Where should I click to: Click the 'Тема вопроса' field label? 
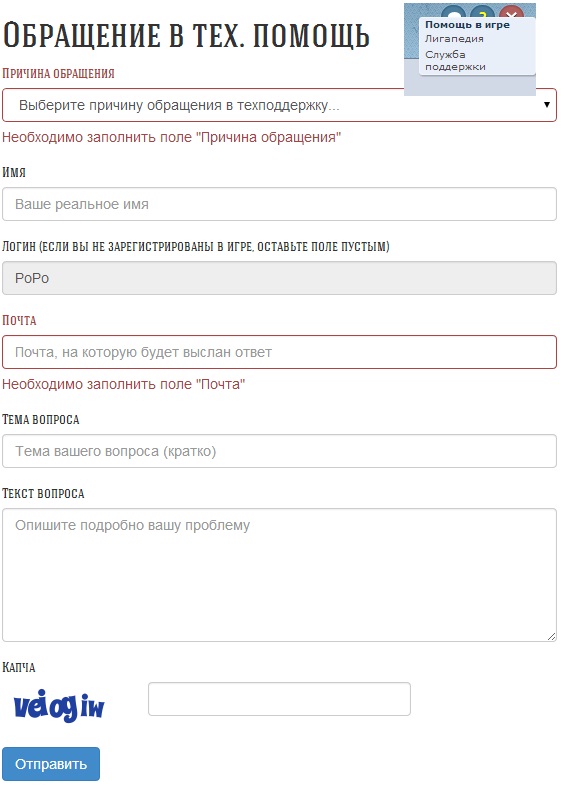pyautogui.click(x=41, y=419)
